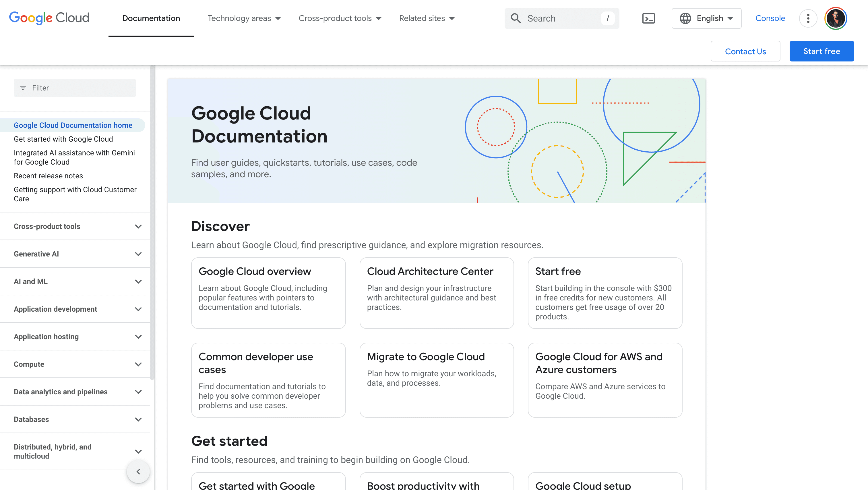Open the Google Cloud setup card

[605, 482]
